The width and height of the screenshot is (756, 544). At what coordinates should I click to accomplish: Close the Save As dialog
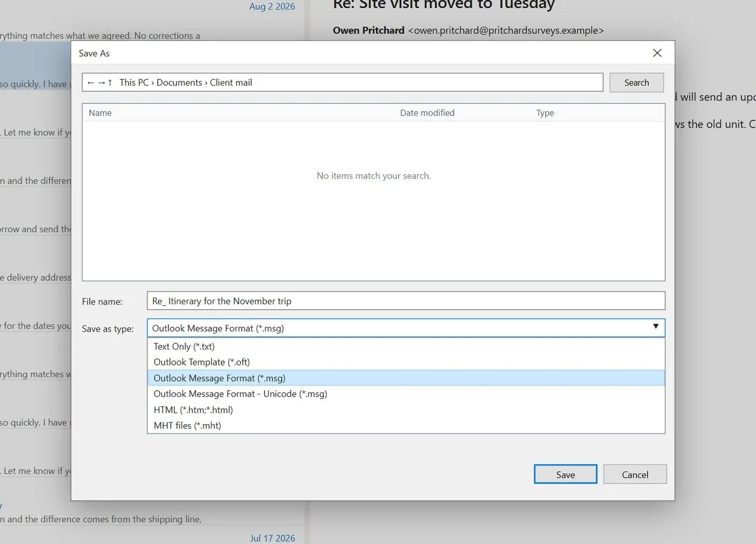tap(657, 53)
